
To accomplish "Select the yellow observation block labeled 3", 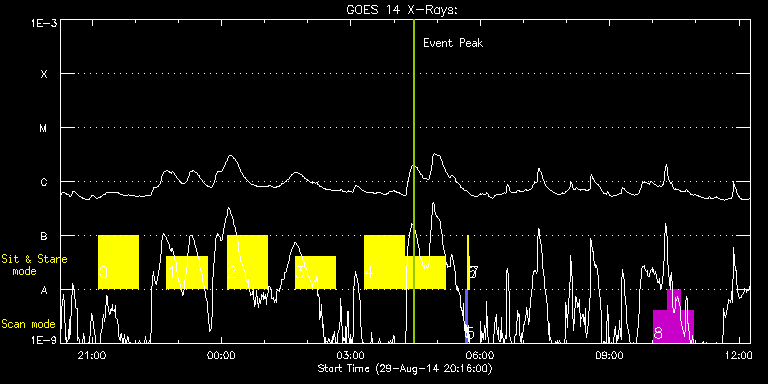I will (315, 273).
